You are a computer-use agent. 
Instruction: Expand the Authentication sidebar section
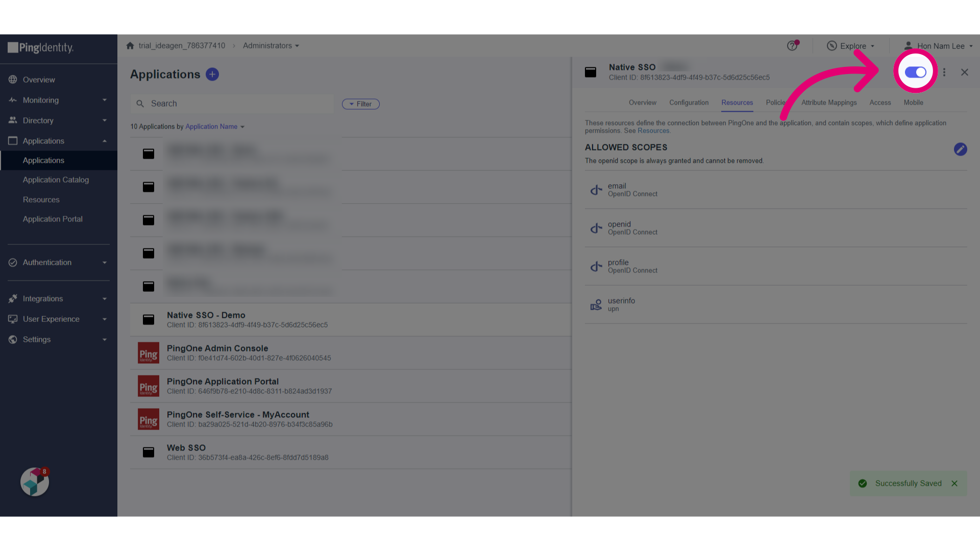59,262
